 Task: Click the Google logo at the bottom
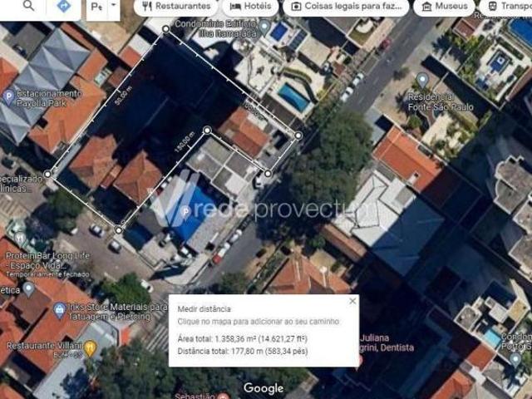pos(264,388)
